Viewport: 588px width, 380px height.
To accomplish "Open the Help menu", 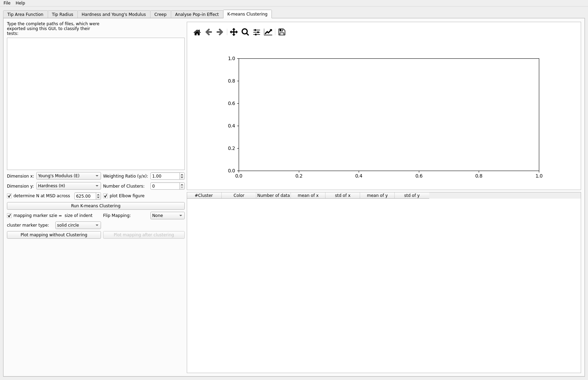I will click(20, 3).
